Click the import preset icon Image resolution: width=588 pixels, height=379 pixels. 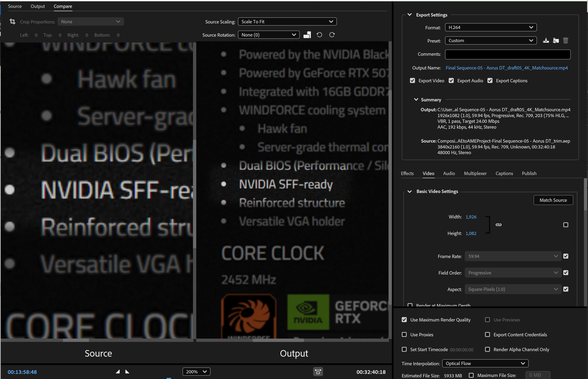tap(556, 40)
